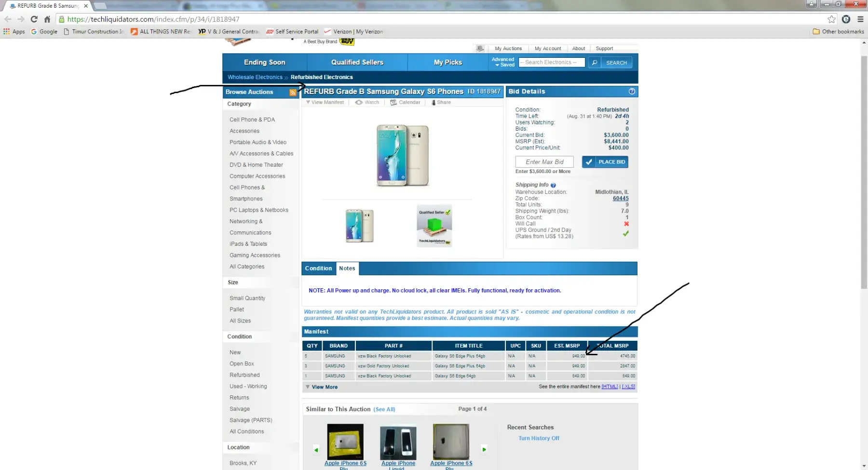
Task: Toggle Watch on this auction
Action: tap(367, 102)
